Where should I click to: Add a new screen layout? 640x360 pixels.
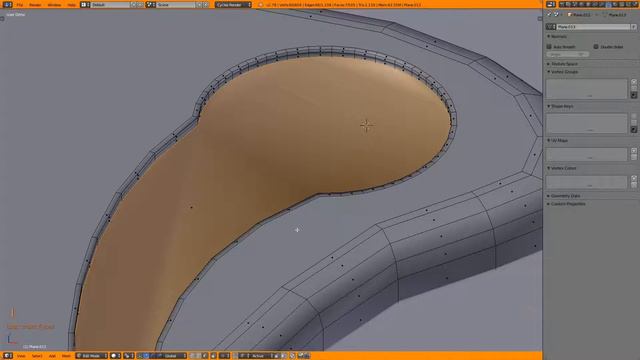133,4
